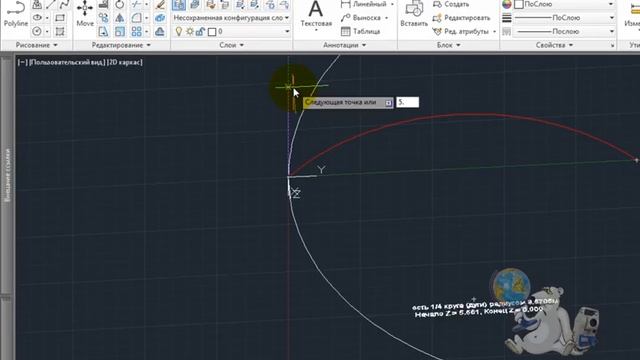
Task: Open Layer Properties manager icon
Action: click(178, 4)
